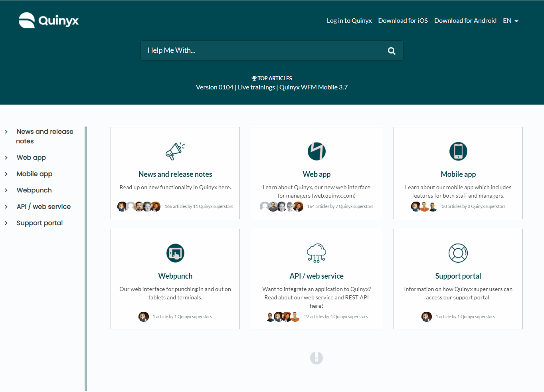Open Download for Android link
This screenshot has height=392, width=544.
tap(465, 21)
